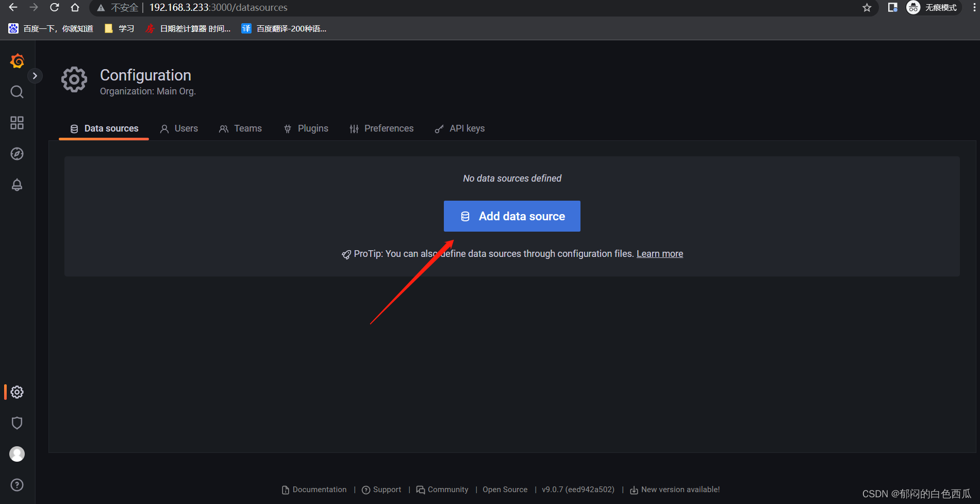
Task: Go to browser home page icon
Action: coord(75,7)
